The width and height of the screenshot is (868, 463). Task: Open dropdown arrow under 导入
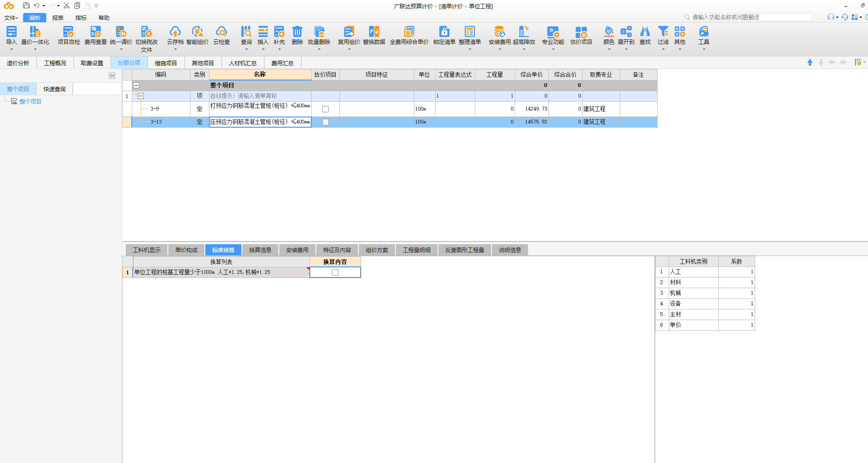[x=11, y=49]
